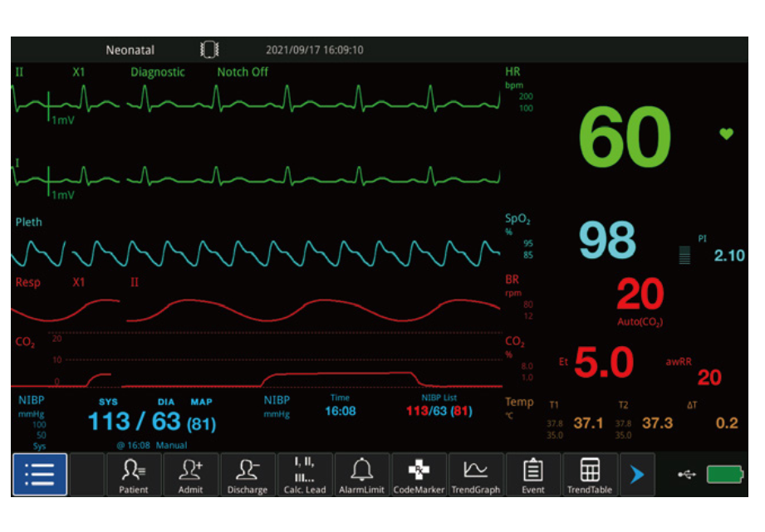Expand more toolbar items with blue arrow
765x532 pixels.
637,475
